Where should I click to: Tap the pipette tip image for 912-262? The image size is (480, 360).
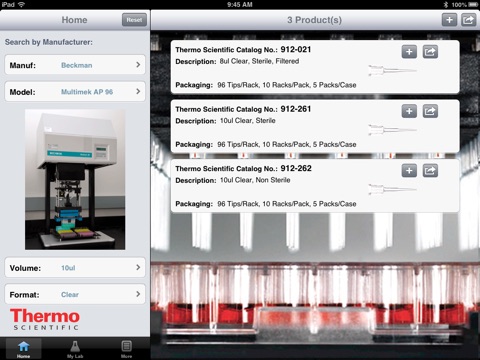(x=392, y=189)
